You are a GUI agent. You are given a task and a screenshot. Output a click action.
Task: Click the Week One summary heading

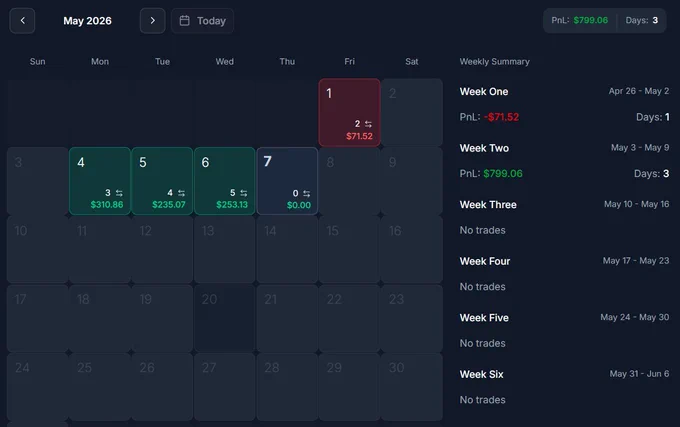pos(484,91)
